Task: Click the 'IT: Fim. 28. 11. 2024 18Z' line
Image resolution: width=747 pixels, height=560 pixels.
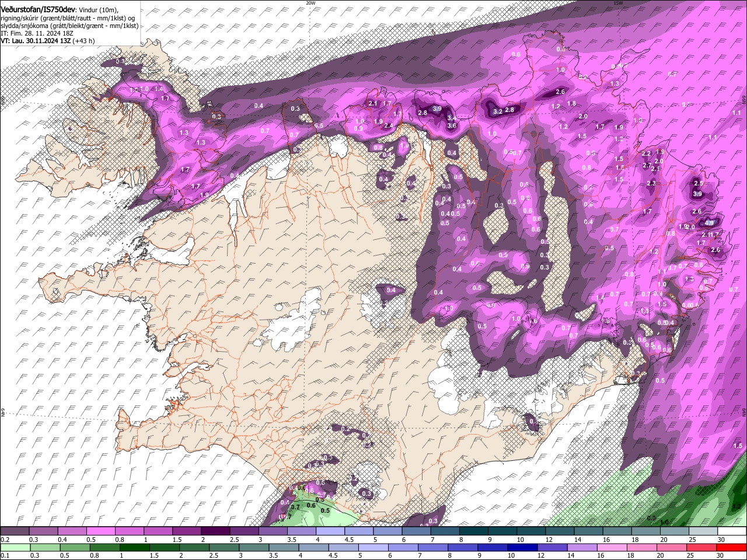Action: pyautogui.click(x=37, y=34)
